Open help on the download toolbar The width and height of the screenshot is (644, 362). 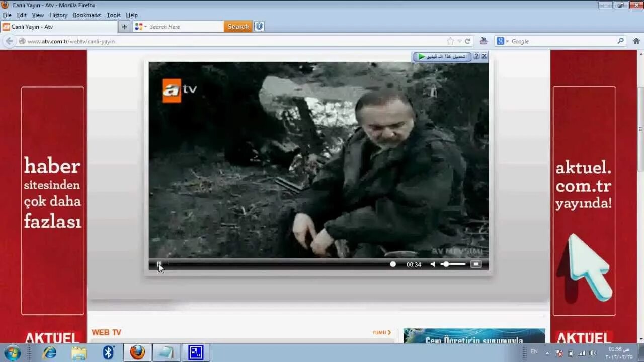(x=476, y=56)
